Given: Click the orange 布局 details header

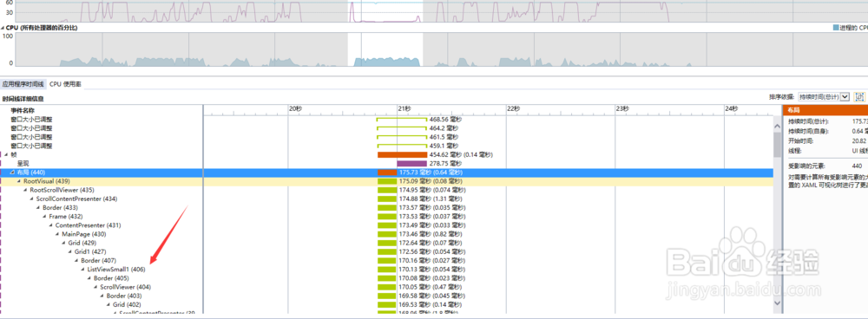Looking at the screenshot, I should pos(825,110).
